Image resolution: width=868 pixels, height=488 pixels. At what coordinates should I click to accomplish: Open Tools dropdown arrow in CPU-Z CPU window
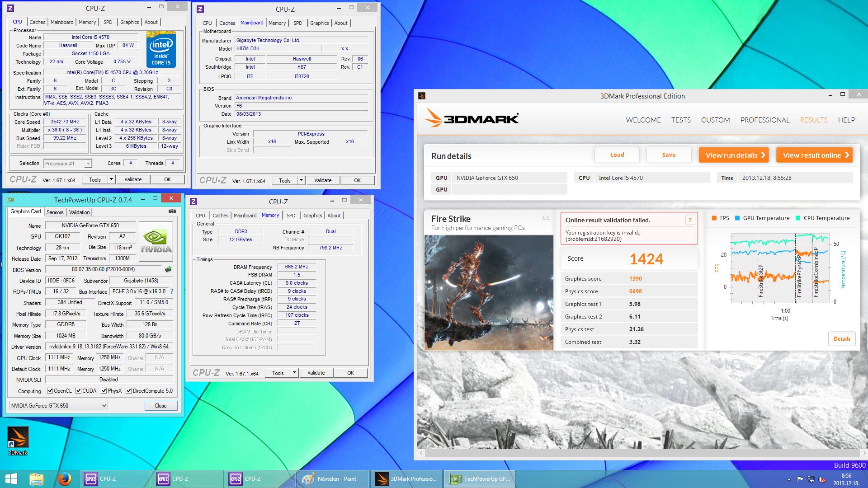111,179
